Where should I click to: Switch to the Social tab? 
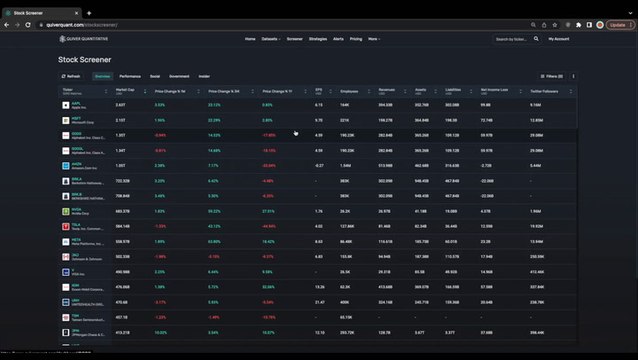click(x=155, y=76)
